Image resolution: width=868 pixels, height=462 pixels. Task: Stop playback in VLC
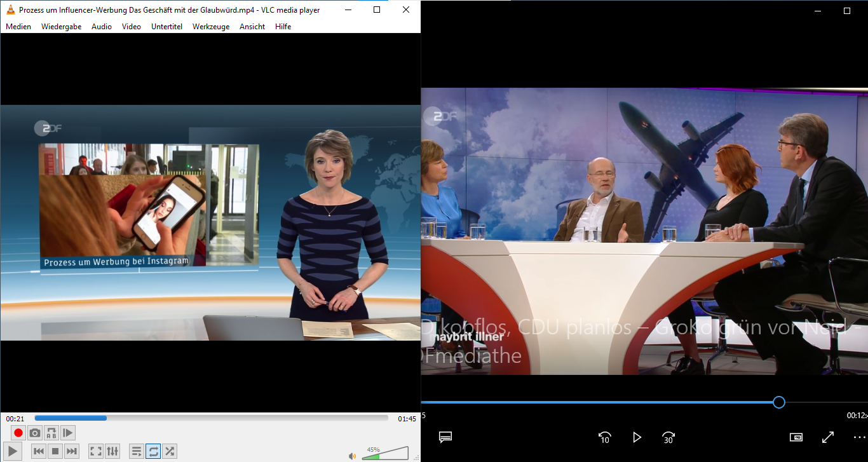[x=55, y=451]
